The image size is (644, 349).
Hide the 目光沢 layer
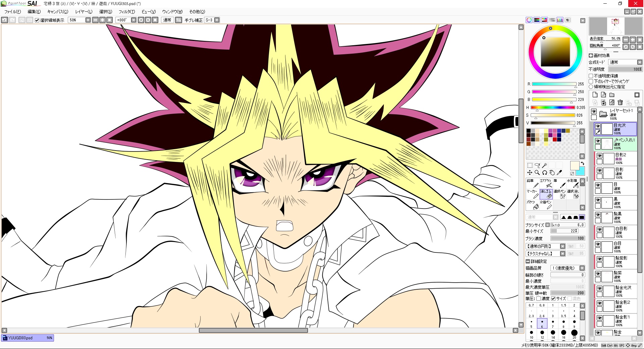[598, 126]
